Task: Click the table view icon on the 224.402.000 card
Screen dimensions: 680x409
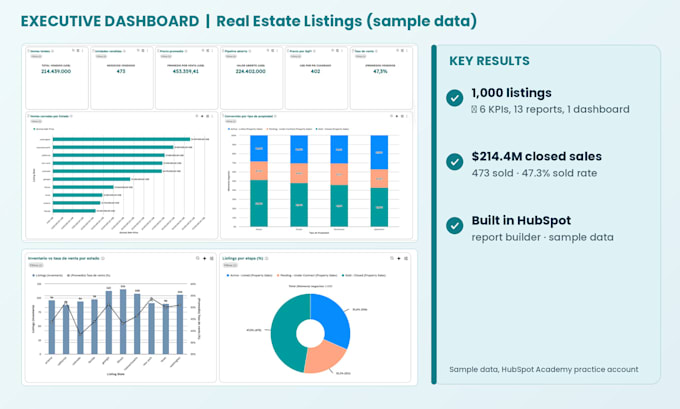Action: click(272, 51)
